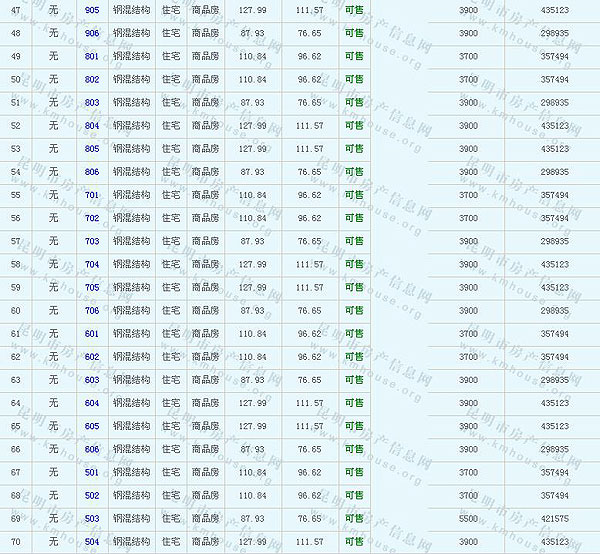The height and width of the screenshot is (554, 600).
Task: Click room number 906 link
Action: point(92,33)
